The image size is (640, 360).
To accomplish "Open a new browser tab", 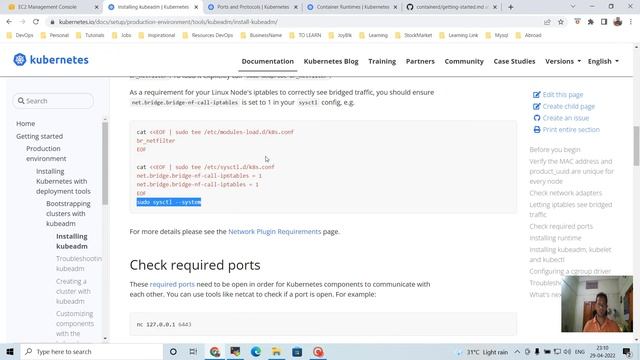I will (511, 7).
